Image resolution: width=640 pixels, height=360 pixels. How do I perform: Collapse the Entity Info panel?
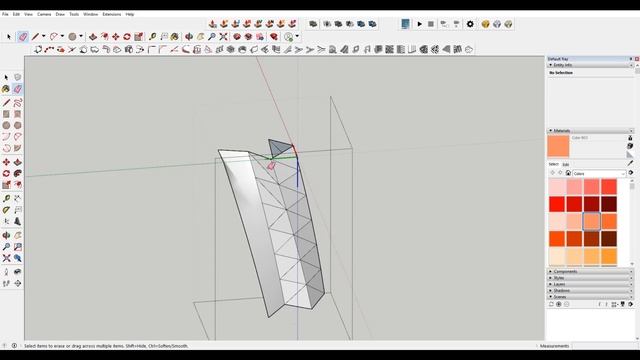coord(550,65)
